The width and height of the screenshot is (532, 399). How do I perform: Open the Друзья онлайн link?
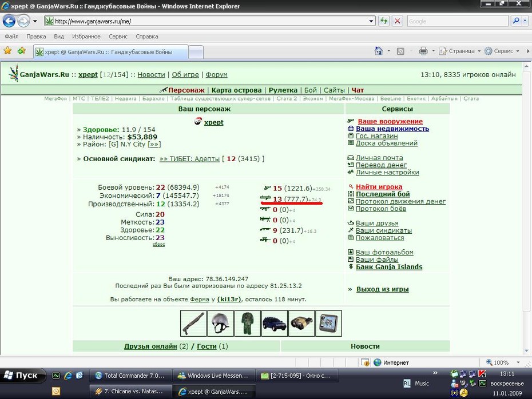pyautogui.click(x=150, y=346)
